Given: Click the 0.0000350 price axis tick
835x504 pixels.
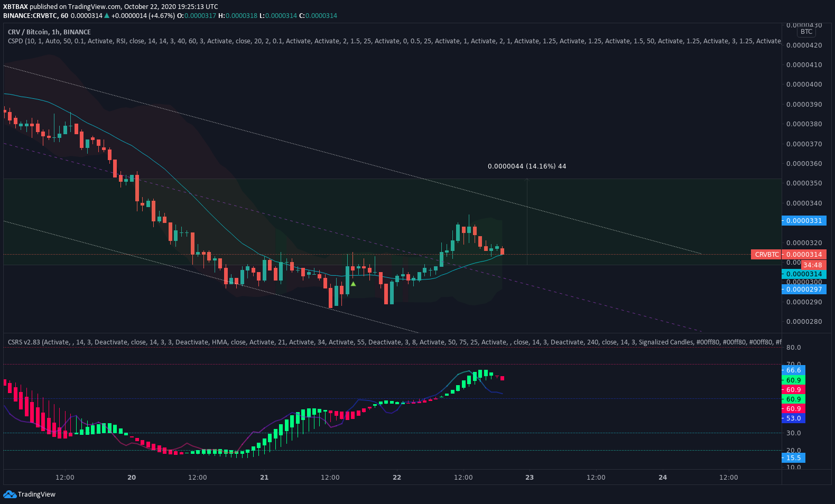Looking at the screenshot, I should (804, 183).
